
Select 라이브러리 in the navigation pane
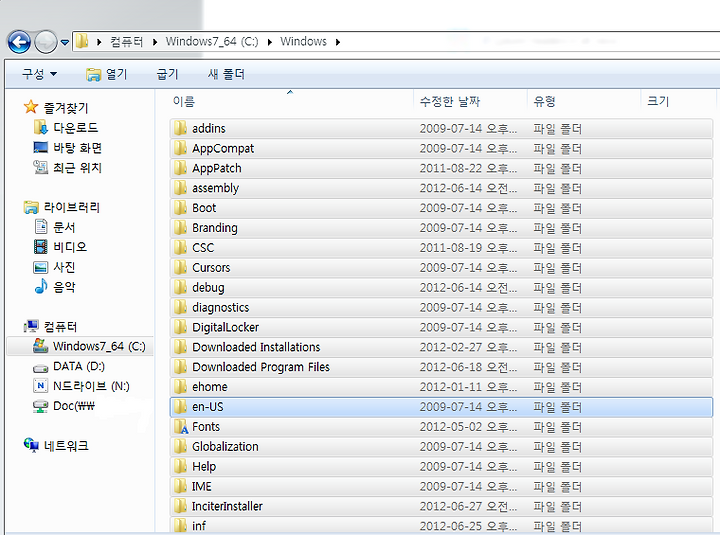62,208
